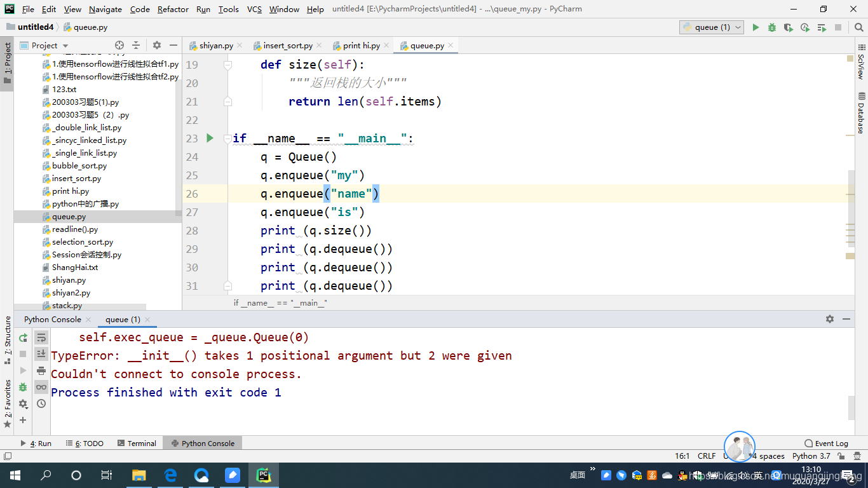The image size is (868, 488).
Task: Open the queue (1) run configuration dropdown
Action: (x=712, y=27)
